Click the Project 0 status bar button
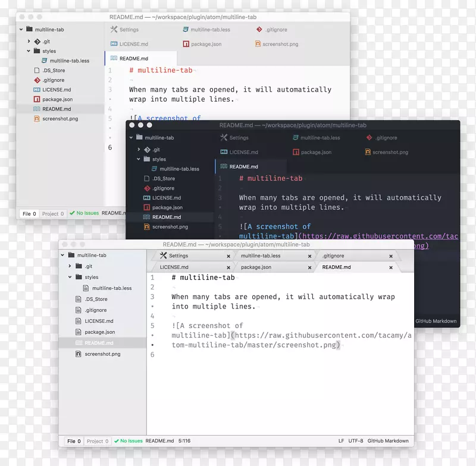The image size is (476, 466). pos(98,441)
